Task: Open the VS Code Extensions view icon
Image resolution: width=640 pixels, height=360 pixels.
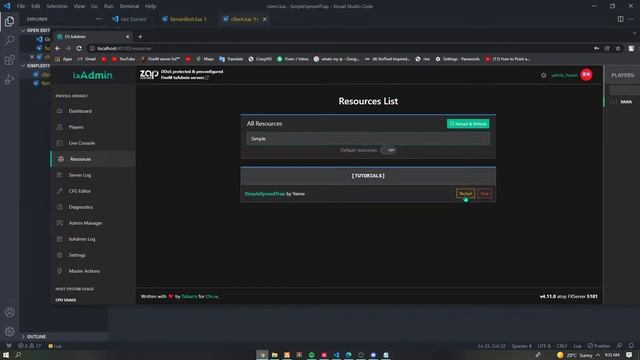Action: 9,60
